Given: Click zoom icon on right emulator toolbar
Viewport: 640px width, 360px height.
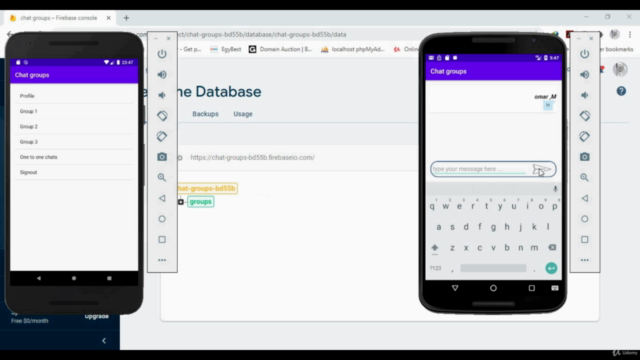Looking at the screenshot, I should click(x=584, y=178).
